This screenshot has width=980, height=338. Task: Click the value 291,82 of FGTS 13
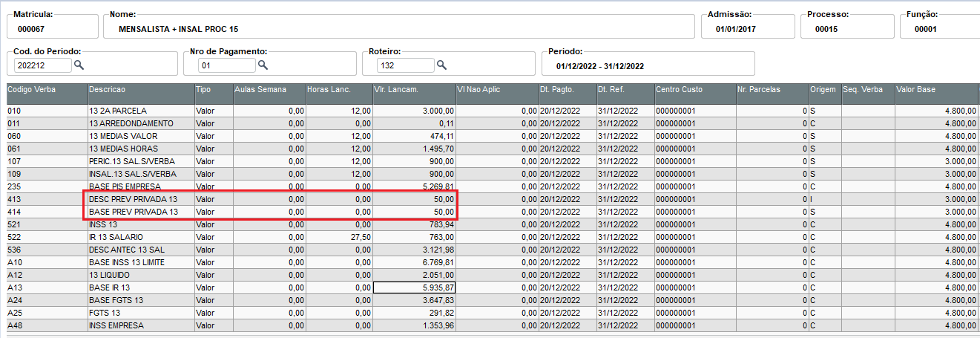[x=414, y=313]
